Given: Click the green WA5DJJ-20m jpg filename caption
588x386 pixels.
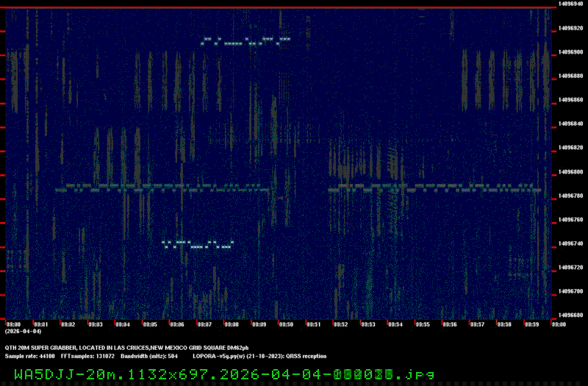Looking at the screenshot, I should coord(224,374).
